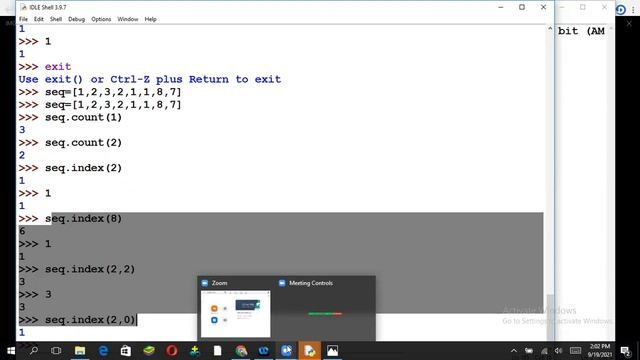Image resolution: width=640 pixels, height=360 pixels.
Task: Click scroll-up arrow of shell scrollbar
Action: coord(550,29)
